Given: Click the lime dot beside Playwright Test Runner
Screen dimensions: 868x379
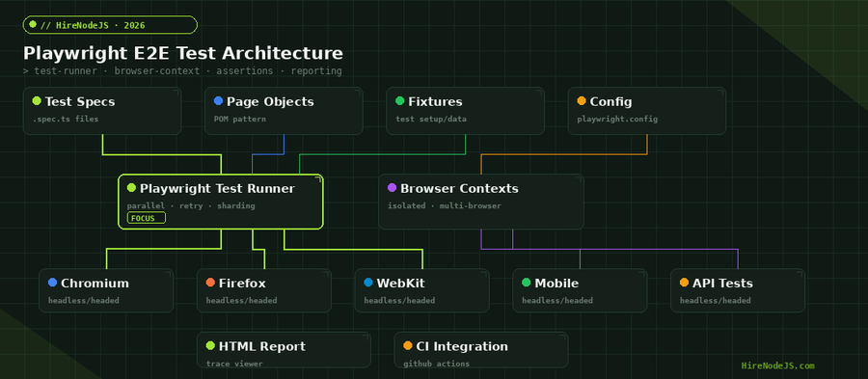Looking at the screenshot, I should 131,187.
